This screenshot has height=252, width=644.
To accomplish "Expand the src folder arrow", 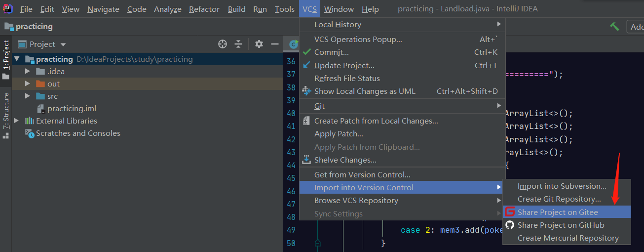I will pos(28,96).
